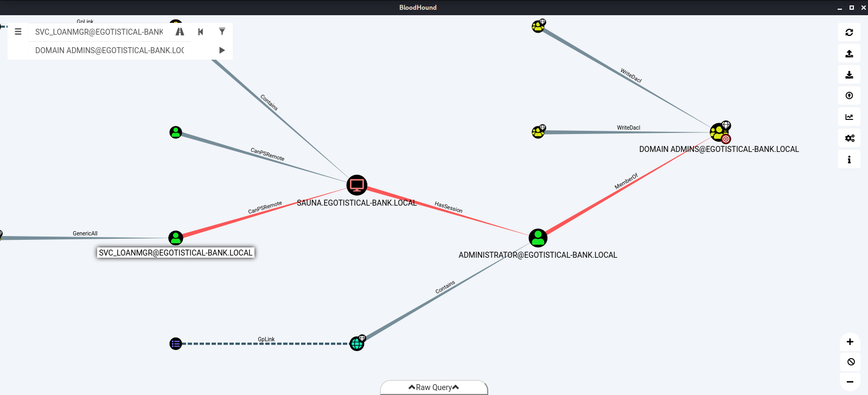Zoom out with the minus button

pyautogui.click(x=850, y=382)
